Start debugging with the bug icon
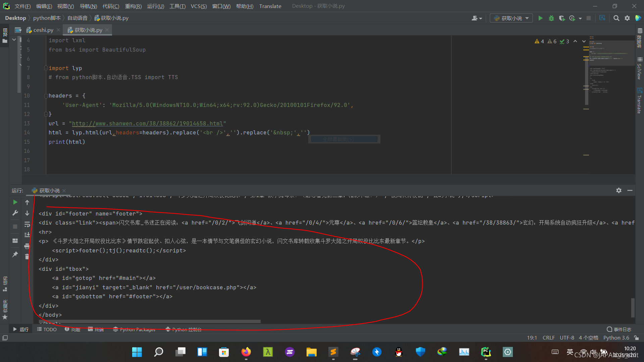The image size is (644, 362). (x=551, y=18)
